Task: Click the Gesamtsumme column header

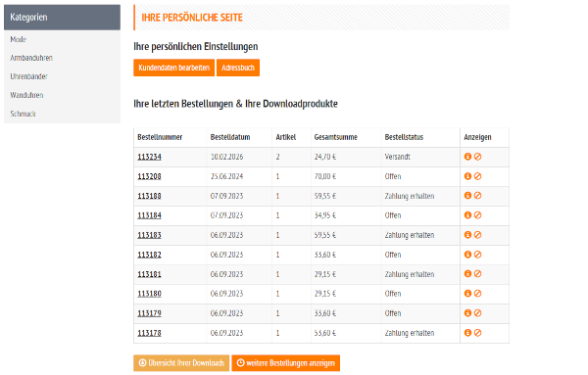Action: pyautogui.click(x=335, y=137)
